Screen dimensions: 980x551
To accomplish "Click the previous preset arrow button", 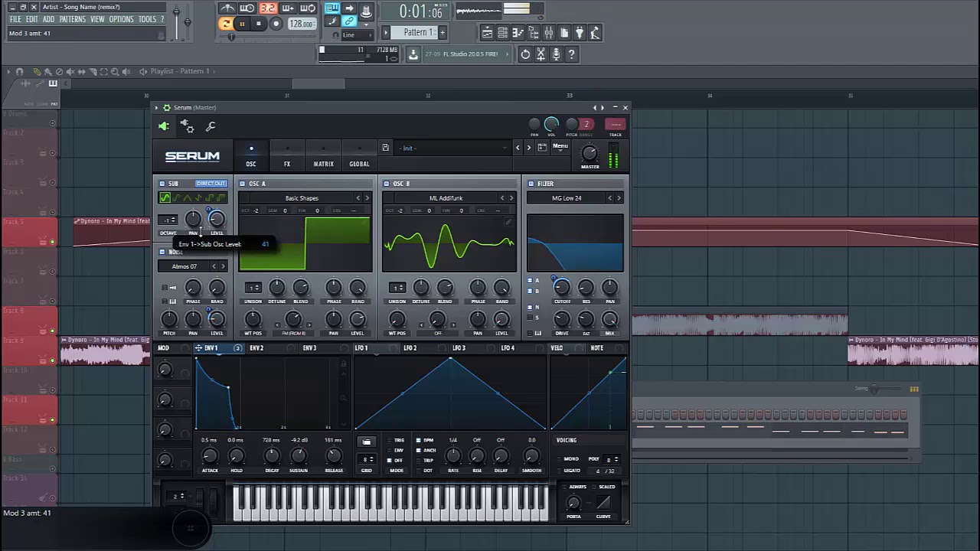I will coord(518,148).
